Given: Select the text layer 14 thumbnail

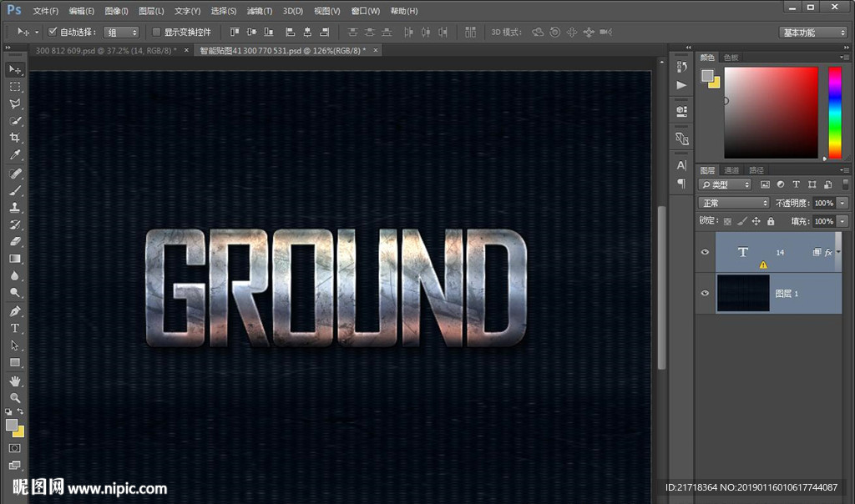Looking at the screenshot, I should point(742,252).
